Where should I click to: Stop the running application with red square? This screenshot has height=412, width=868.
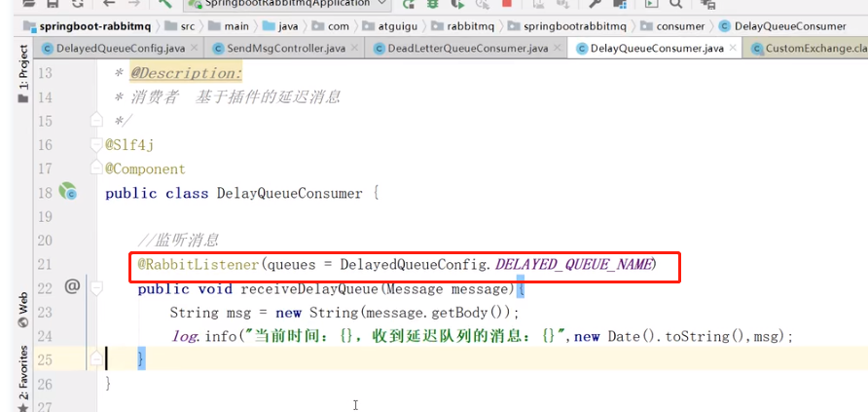point(506,3)
